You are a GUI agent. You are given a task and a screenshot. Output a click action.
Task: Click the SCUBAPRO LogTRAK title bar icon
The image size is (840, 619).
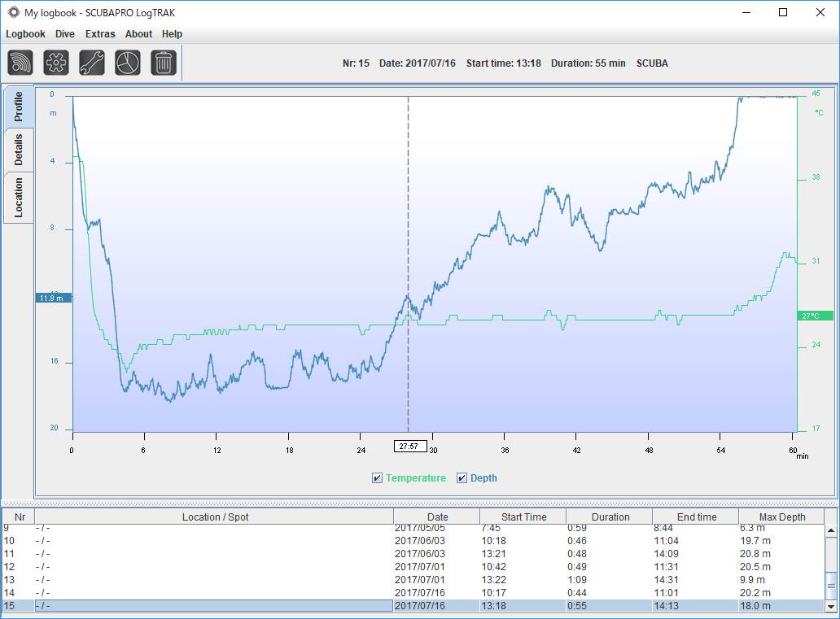coord(13,12)
